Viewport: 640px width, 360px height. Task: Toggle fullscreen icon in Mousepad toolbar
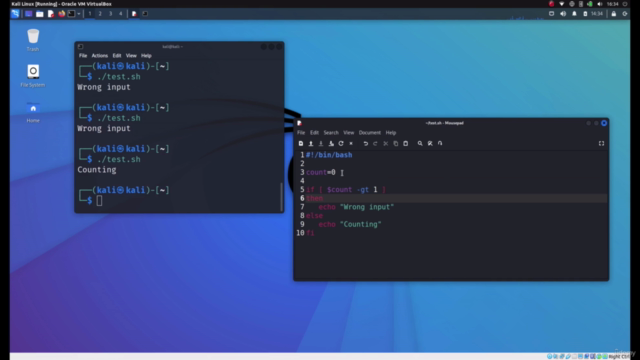(x=601, y=143)
